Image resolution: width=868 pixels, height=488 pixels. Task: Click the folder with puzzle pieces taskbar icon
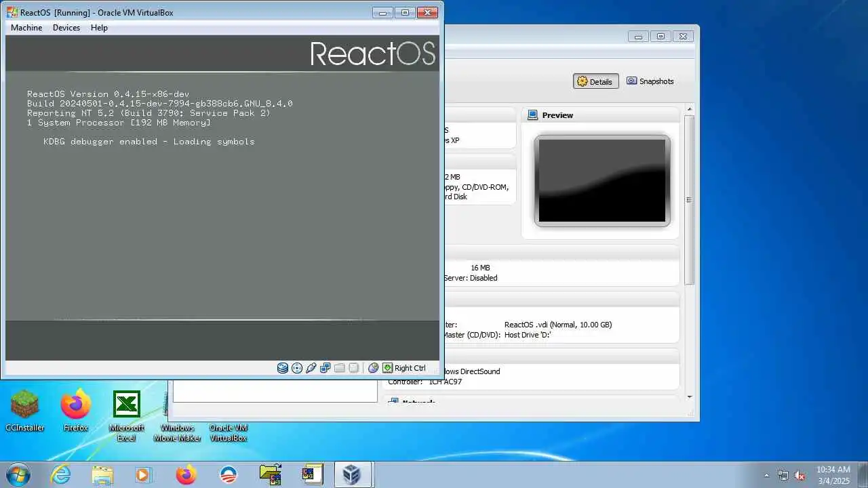270,474
